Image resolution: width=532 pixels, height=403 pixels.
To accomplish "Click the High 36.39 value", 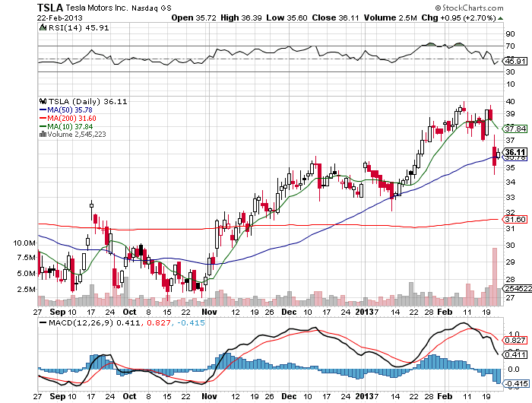I will click(241, 17).
